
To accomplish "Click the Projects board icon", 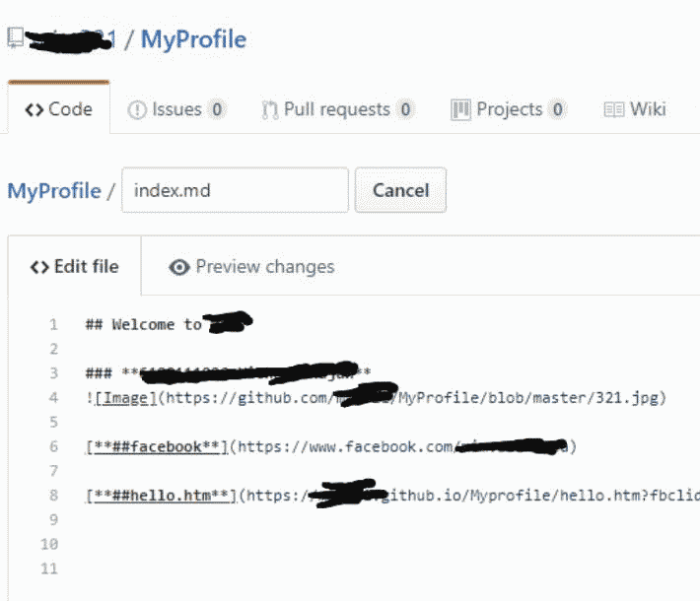I will pyautogui.click(x=460, y=109).
